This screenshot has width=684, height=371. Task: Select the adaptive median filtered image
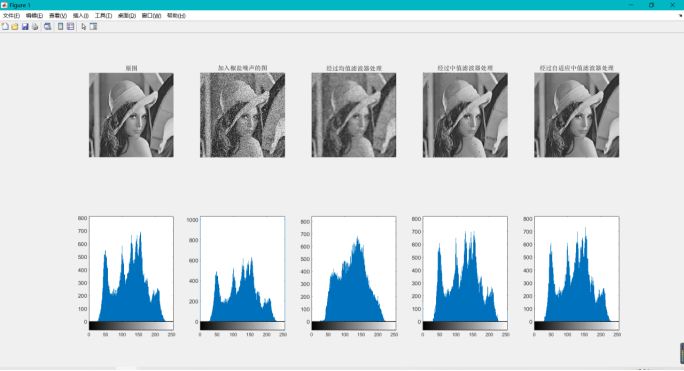pyautogui.click(x=577, y=115)
